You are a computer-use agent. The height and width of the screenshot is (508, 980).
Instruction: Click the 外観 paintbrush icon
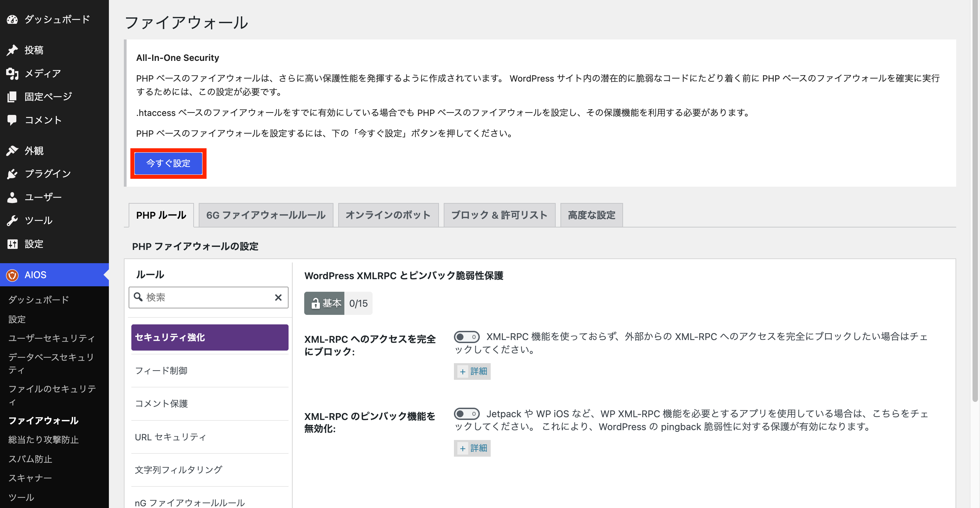tap(12, 151)
